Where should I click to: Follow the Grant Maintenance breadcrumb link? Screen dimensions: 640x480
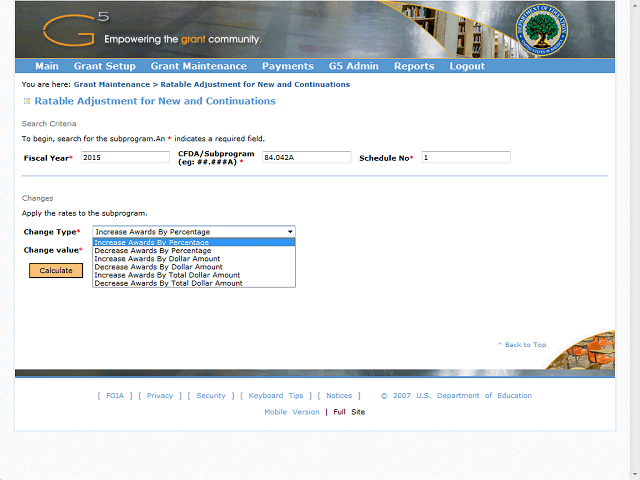click(x=112, y=84)
